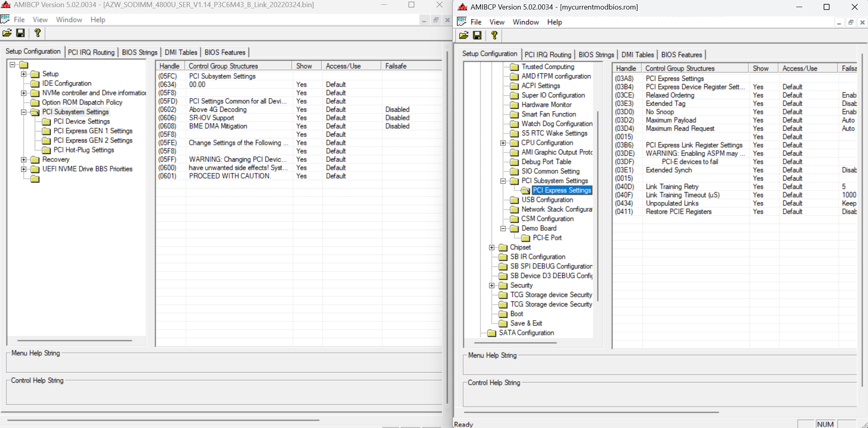Select the Above 4G Decoding row
Image resolution: width=868 pixels, height=428 pixels.
pos(299,110)
